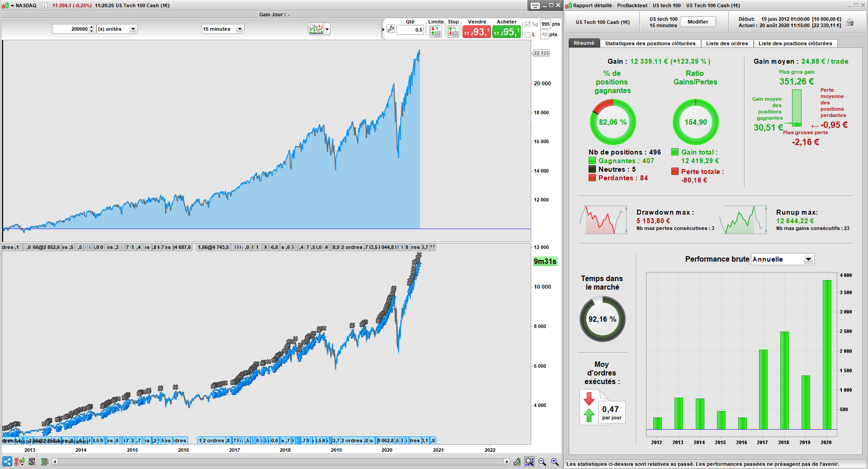Enable the L limit checkbox
This screenshot has height=469, width=868.
[x=528, y=35]
